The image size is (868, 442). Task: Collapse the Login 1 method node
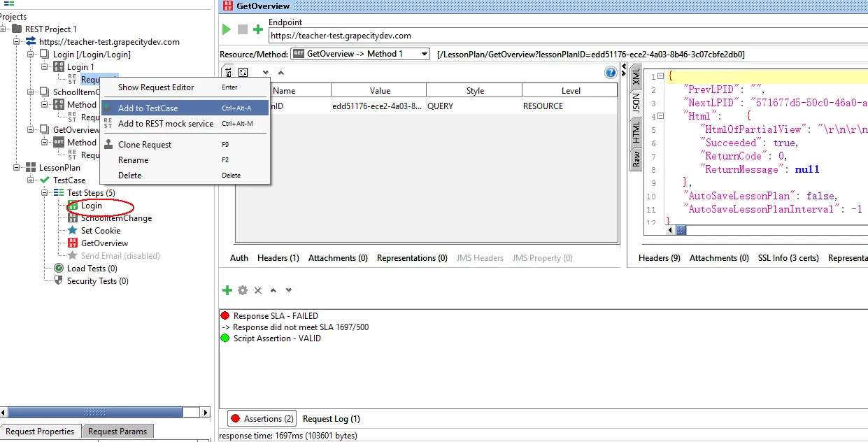[45, 67]
